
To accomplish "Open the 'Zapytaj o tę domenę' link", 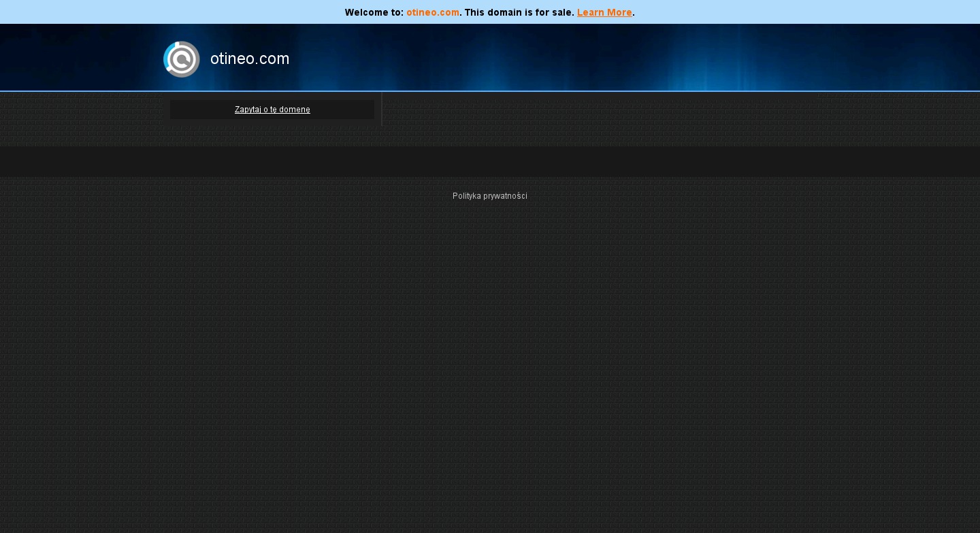I will pyautogui.click(x=272, y=110).
